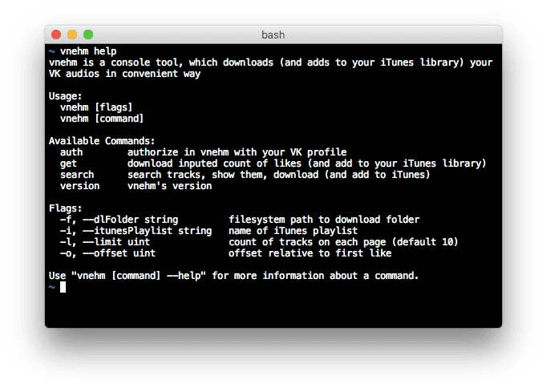Click the typed 'vnehm help' command
This screenshot has height=392, width=547.
tap(88, 51)
